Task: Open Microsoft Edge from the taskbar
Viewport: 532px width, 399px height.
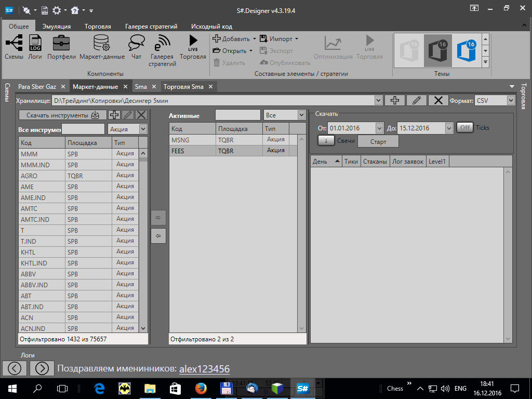Action: (99, 389)
